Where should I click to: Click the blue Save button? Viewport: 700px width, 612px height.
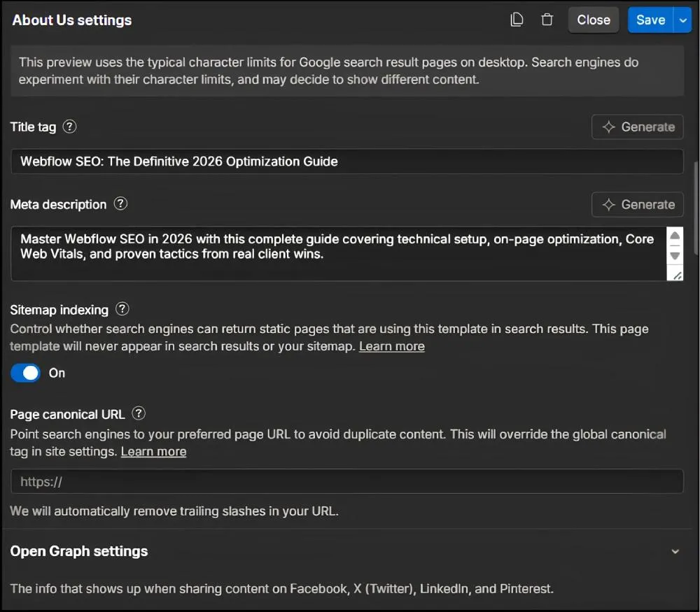(650, 20)
